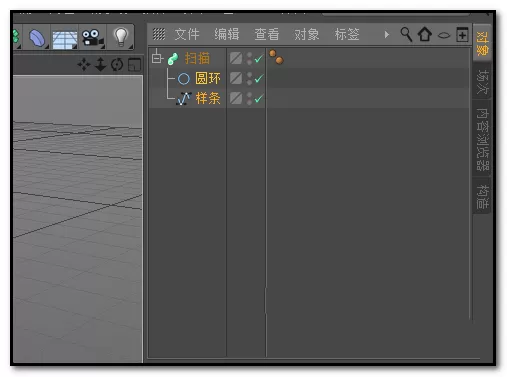This screenshot has height=377, width=507.
Task: Click the viewport move (pan) icon
Action: [84, 64]
